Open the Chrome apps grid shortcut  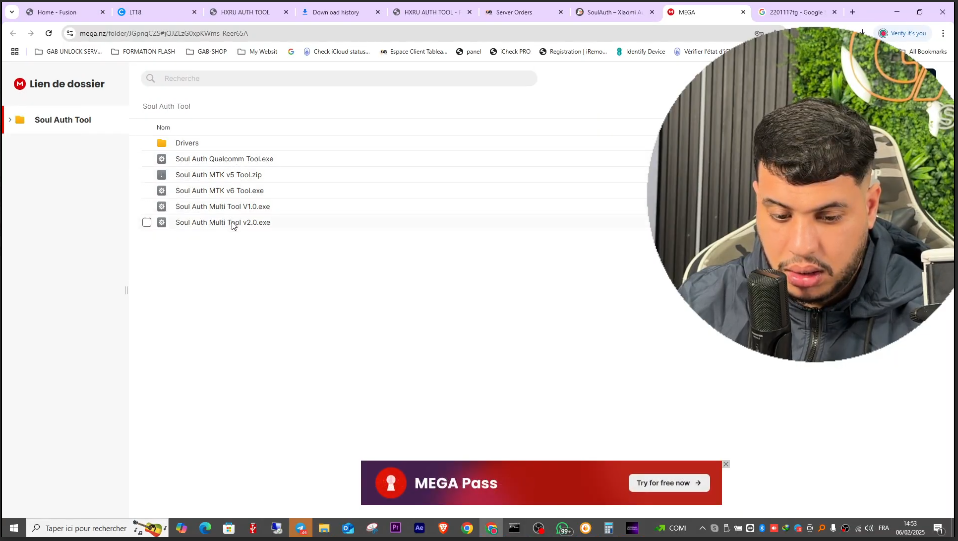coord(15,52)
